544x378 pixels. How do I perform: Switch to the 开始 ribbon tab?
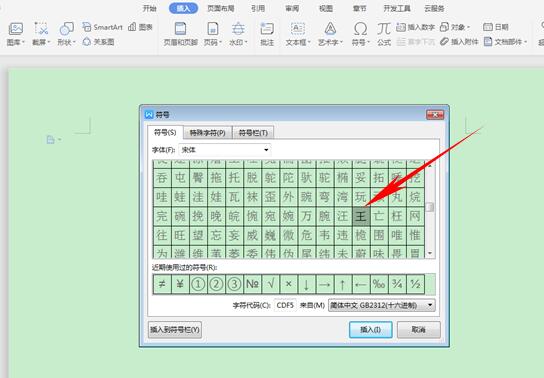150,8
